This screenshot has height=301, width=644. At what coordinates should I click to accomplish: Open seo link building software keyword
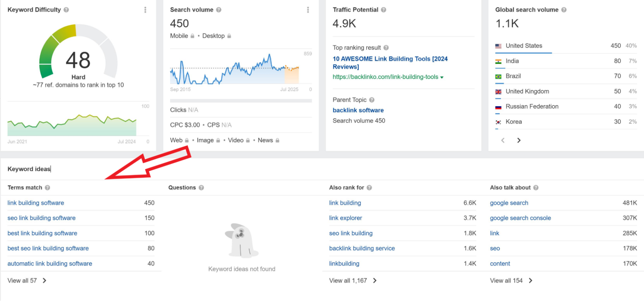pos(42,218)
